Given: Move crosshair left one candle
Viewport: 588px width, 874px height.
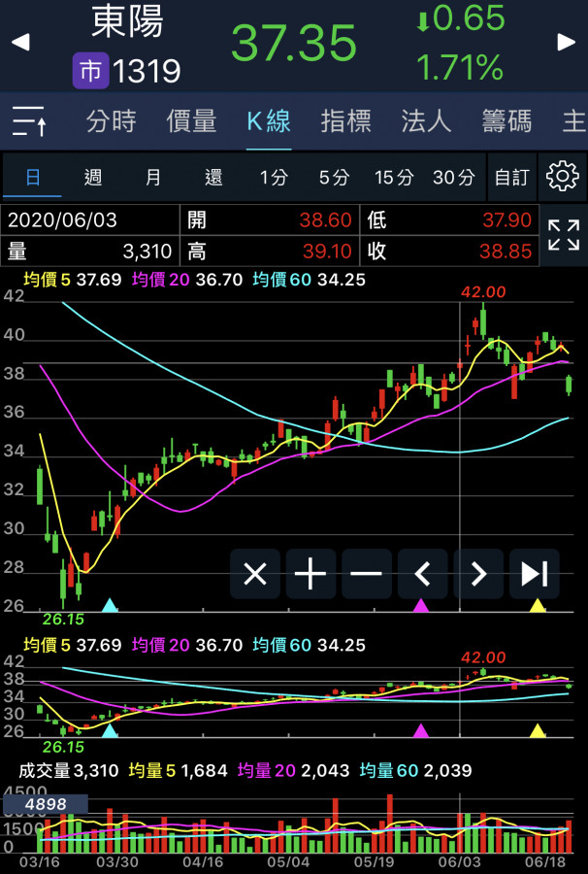Looking at the screenshot, I should click(x=422, y=574).
